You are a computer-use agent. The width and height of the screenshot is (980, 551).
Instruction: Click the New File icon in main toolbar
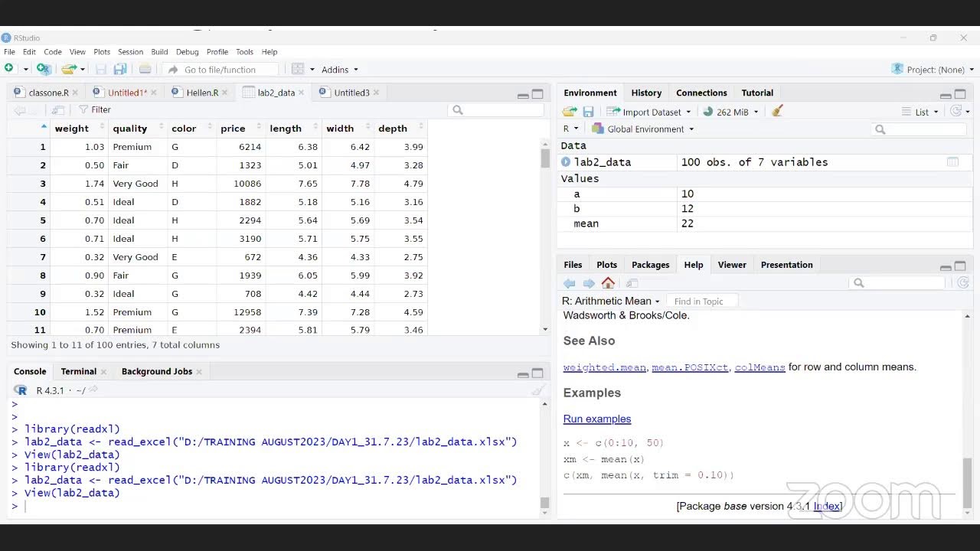(x=9, y=69)
